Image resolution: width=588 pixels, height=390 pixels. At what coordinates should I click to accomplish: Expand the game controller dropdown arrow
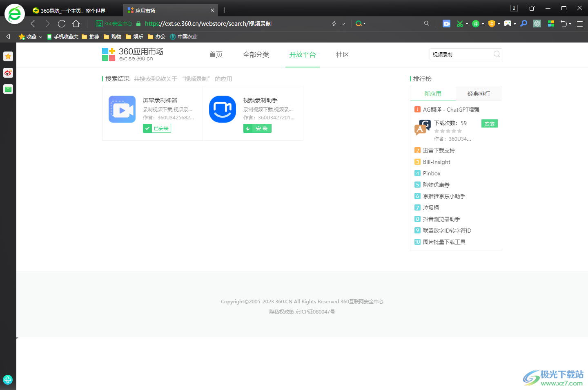pos(514,24)
